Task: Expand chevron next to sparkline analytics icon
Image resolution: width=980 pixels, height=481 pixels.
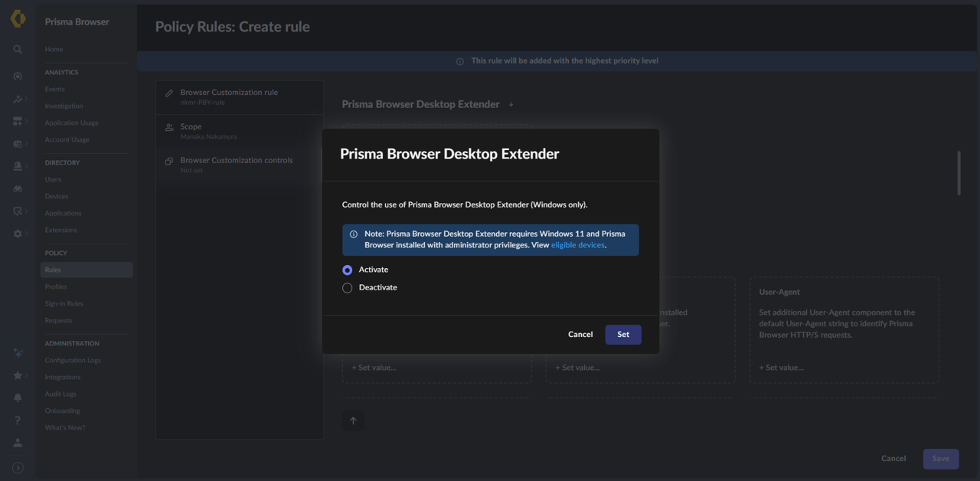Action: coord(26,99)
